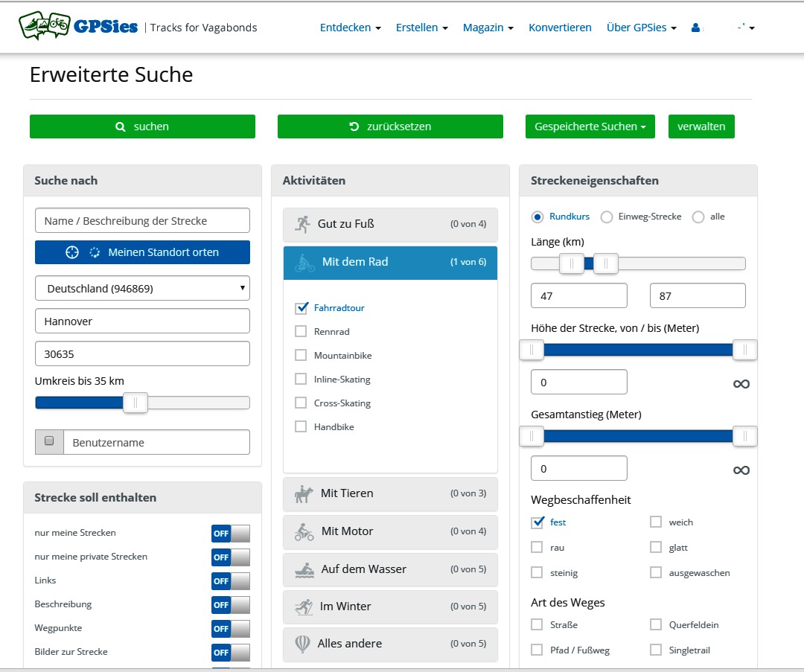Screen dimensions: 804x672
Task: Click the skier icon for Im Winter
Action: click(x=303, y=607)
